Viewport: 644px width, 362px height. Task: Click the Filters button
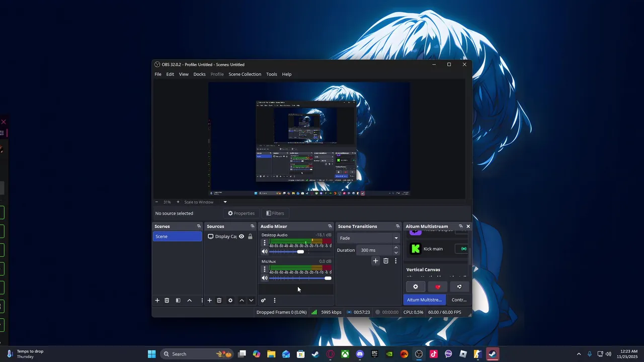[275, 213]
